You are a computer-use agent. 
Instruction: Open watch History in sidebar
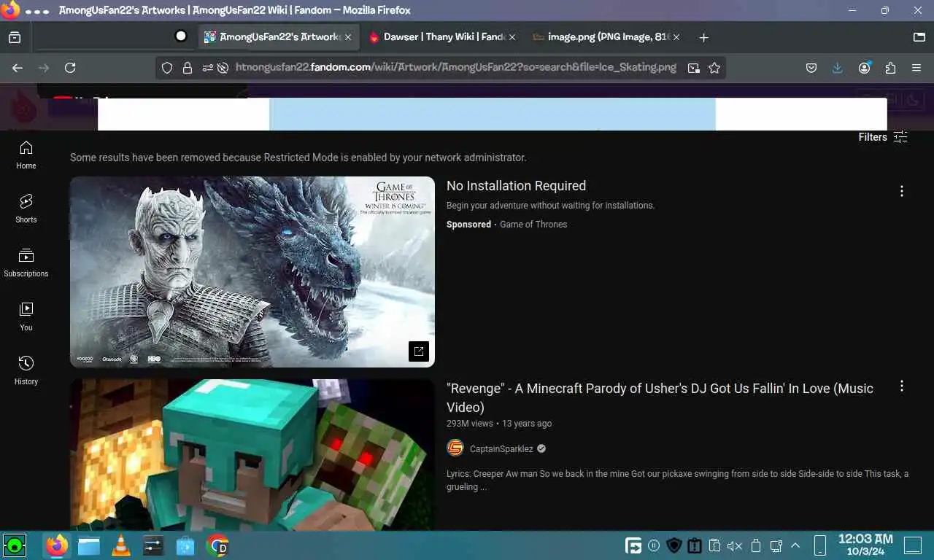[x=26, y=370]
